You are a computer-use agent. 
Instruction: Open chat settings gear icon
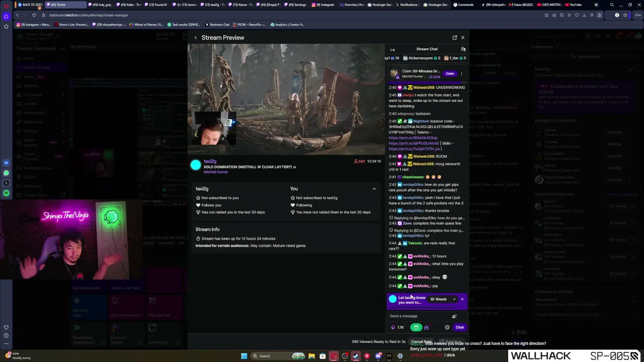pyautogui.click(x=447, y=327)
